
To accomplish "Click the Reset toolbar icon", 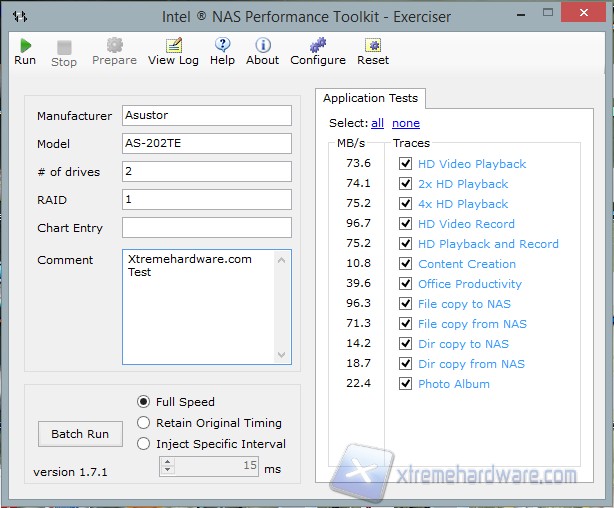I will (373, 46).
